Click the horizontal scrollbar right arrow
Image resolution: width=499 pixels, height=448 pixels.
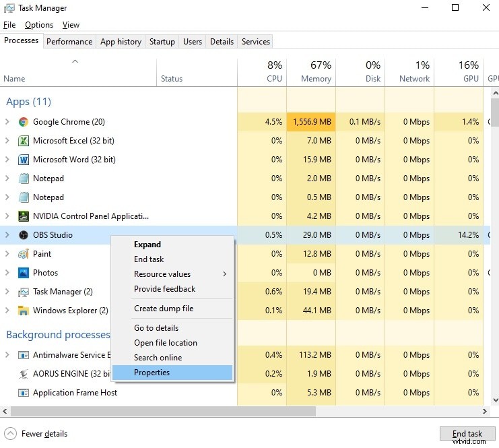pos(484,412)
